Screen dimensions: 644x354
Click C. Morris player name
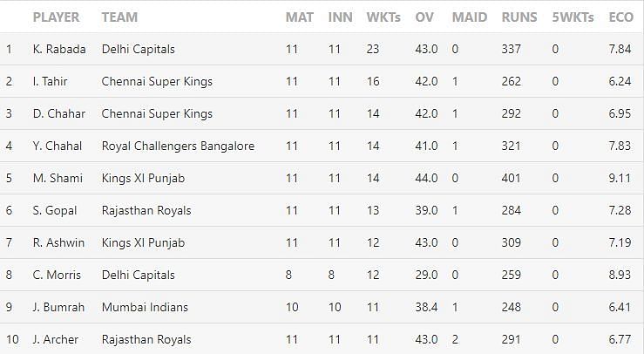(57, 275)
